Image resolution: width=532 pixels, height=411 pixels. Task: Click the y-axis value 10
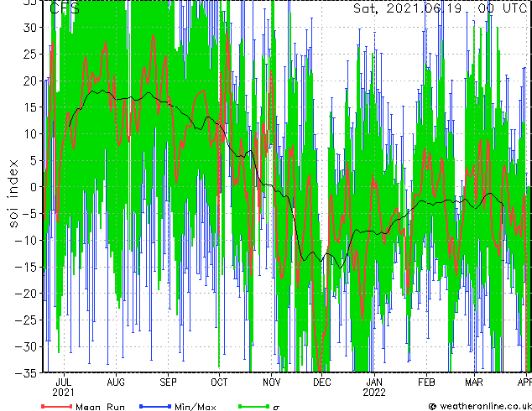[x=30, y=134]
